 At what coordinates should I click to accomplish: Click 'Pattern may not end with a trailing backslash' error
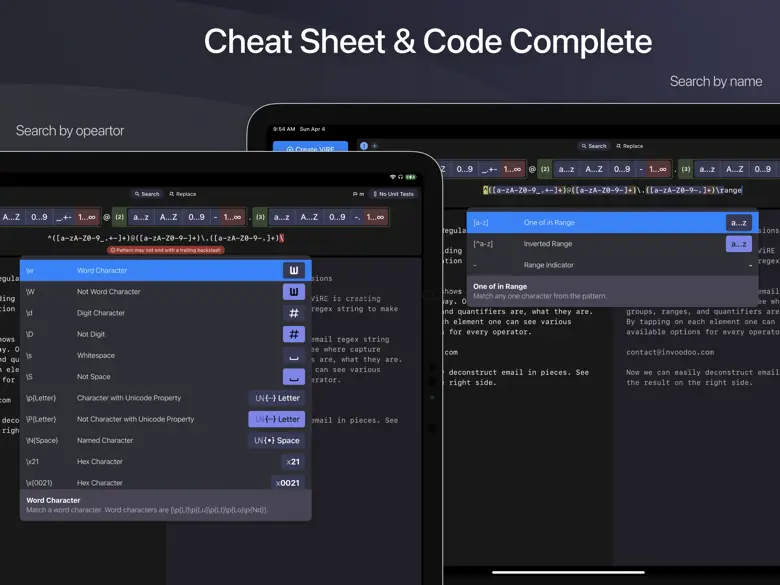coord(166,250)
